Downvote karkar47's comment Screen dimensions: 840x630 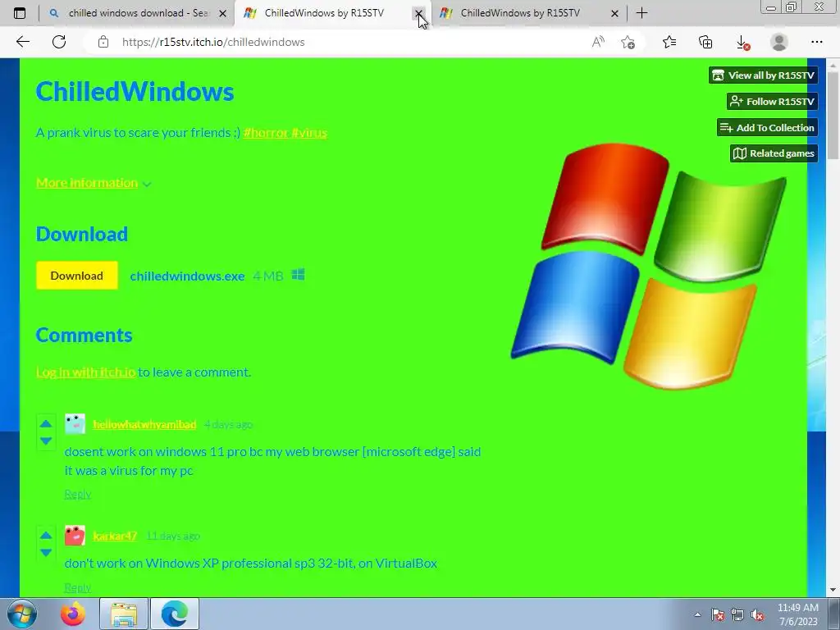pos(46,552)
